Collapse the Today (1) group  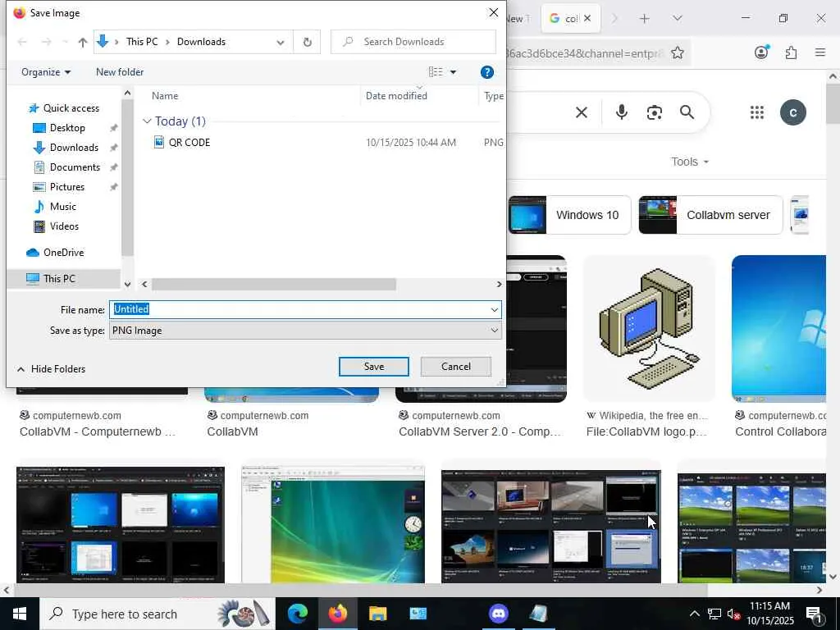click(x=147, y=121)
